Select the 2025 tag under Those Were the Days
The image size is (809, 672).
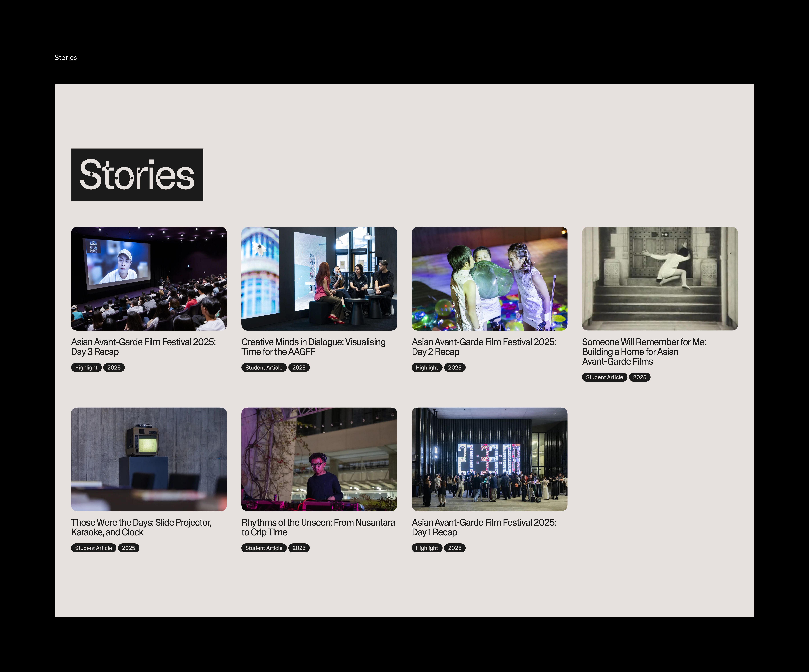(129, 548)
